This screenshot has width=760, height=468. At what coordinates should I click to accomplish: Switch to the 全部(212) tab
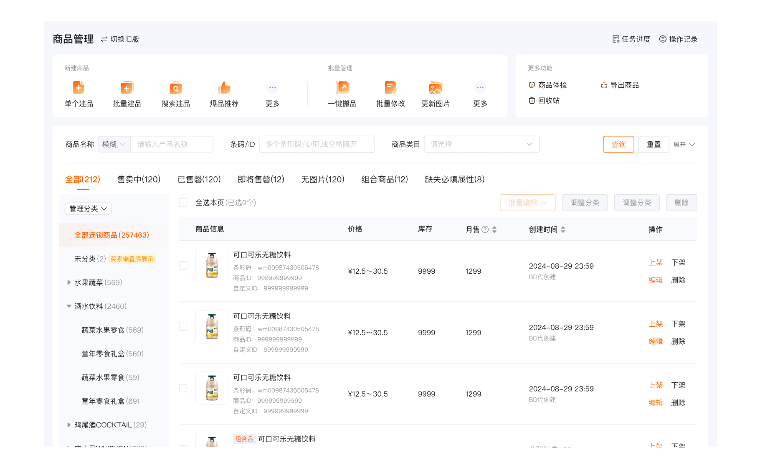[83, 180]
